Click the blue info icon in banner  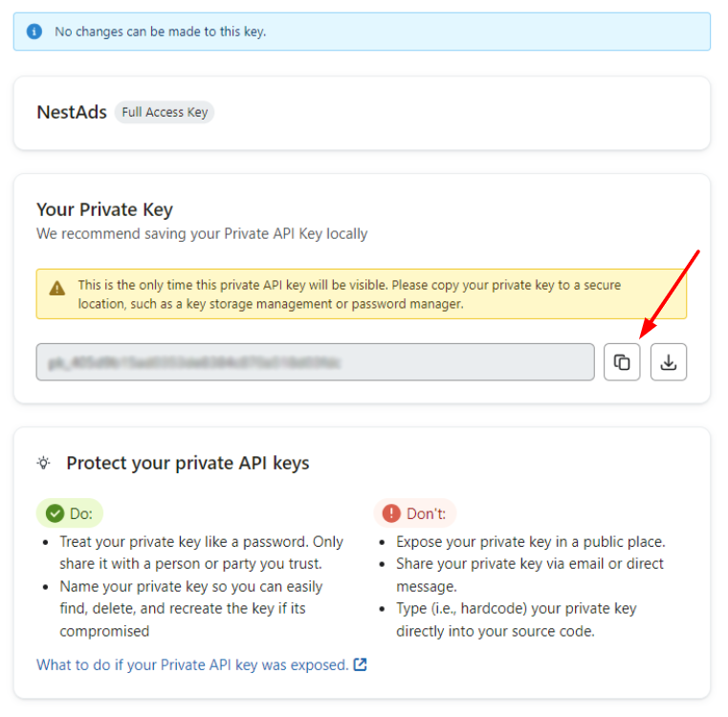(x=33, y=32)
